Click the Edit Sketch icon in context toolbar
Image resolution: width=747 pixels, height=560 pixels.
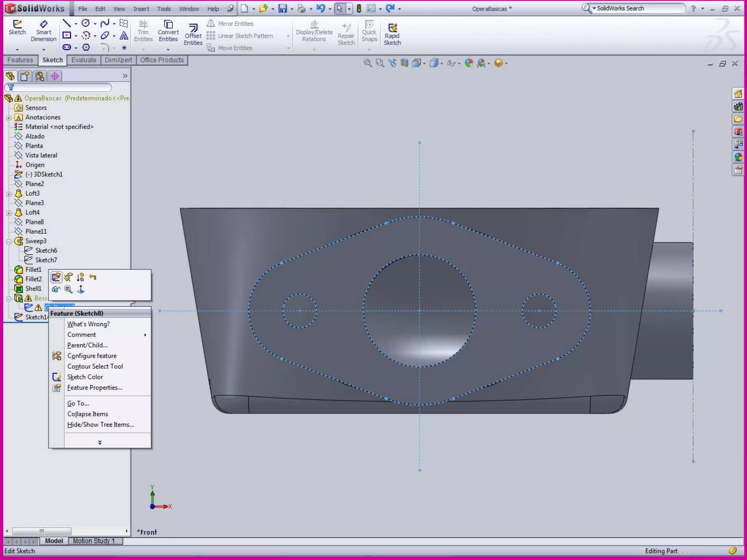tap(56, 277)
